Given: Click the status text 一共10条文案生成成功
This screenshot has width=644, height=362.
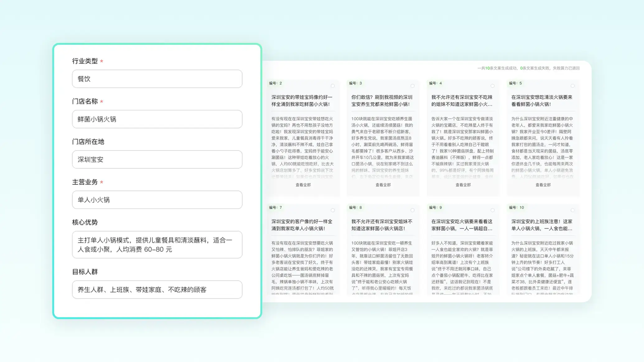Looking at the screenshot, I should click(497, 68).
